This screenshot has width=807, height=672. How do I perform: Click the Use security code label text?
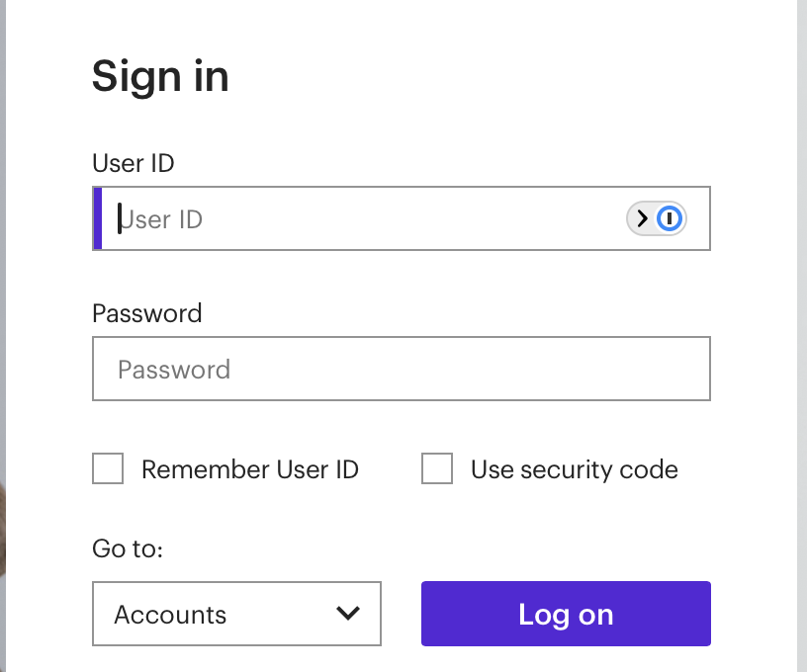[x=575, y=469]
